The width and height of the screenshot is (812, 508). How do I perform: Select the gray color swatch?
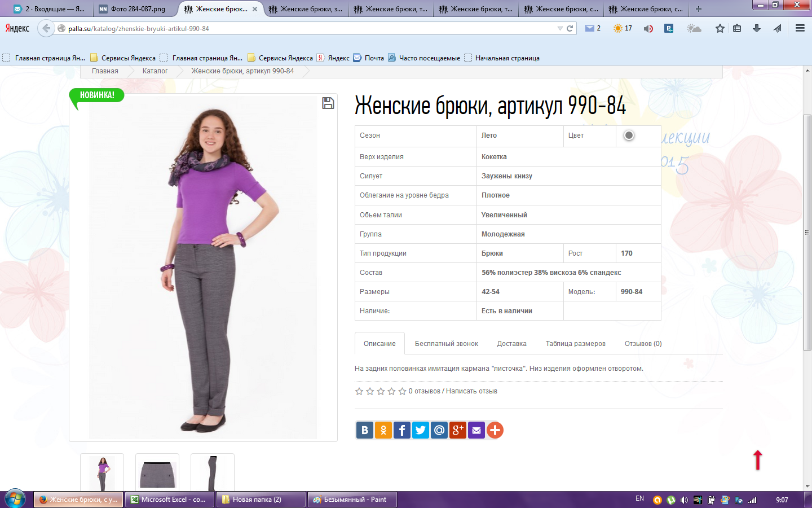coord(629,135)
